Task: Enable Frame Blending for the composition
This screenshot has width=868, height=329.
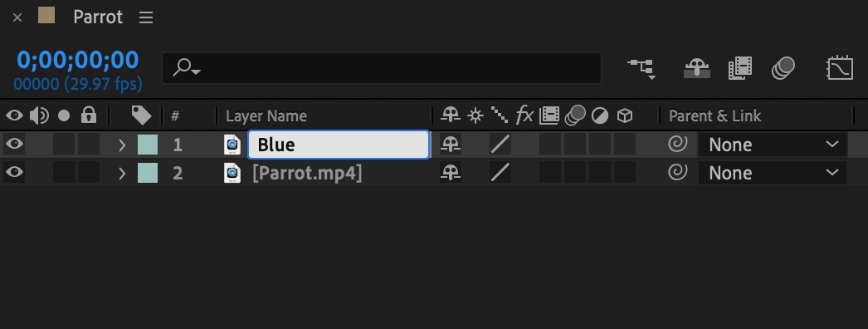Action: (740, 69)
